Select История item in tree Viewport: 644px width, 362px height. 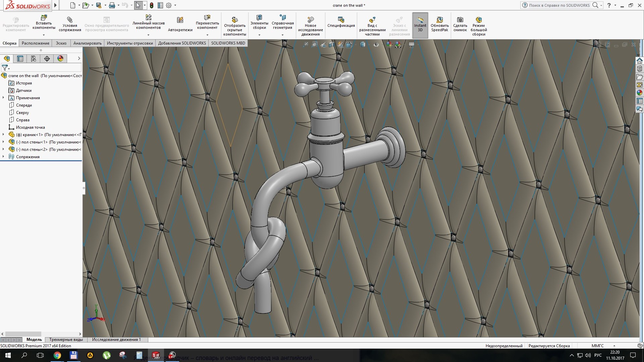pos(24,83)
